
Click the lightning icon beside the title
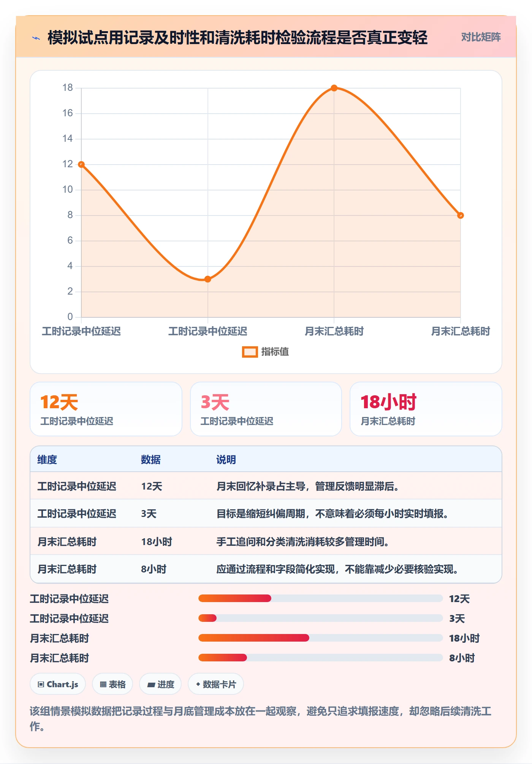(x=36, y=38)
